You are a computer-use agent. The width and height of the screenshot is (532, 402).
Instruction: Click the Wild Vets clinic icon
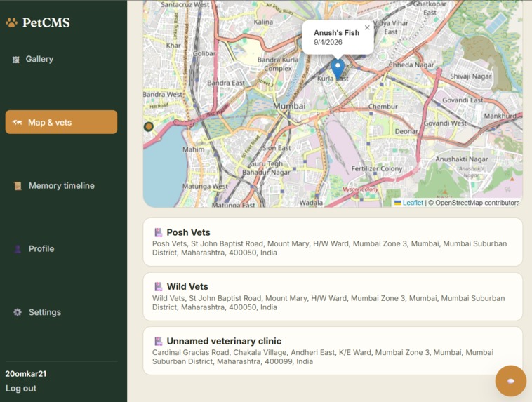pos(159,287)
